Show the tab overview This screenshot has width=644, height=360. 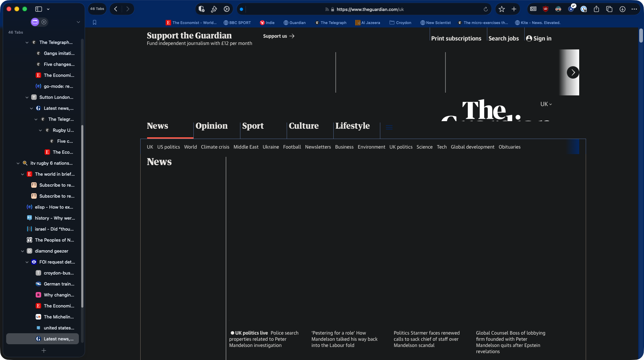[x=609, y=9]
